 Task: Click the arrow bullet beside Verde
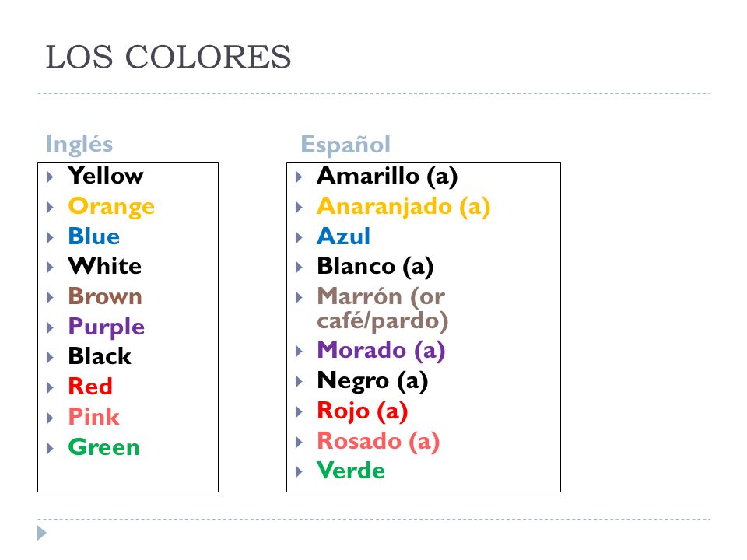click(299, 472)
